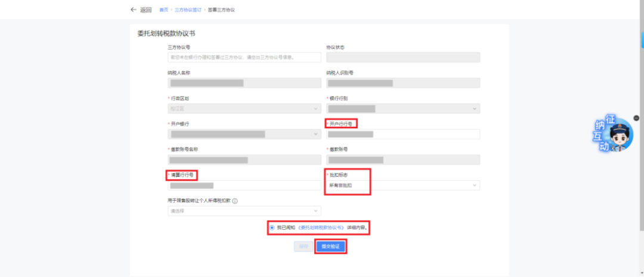
Task: Open the 《委托划转税款协议书》 link
Action: pos(321,227)
